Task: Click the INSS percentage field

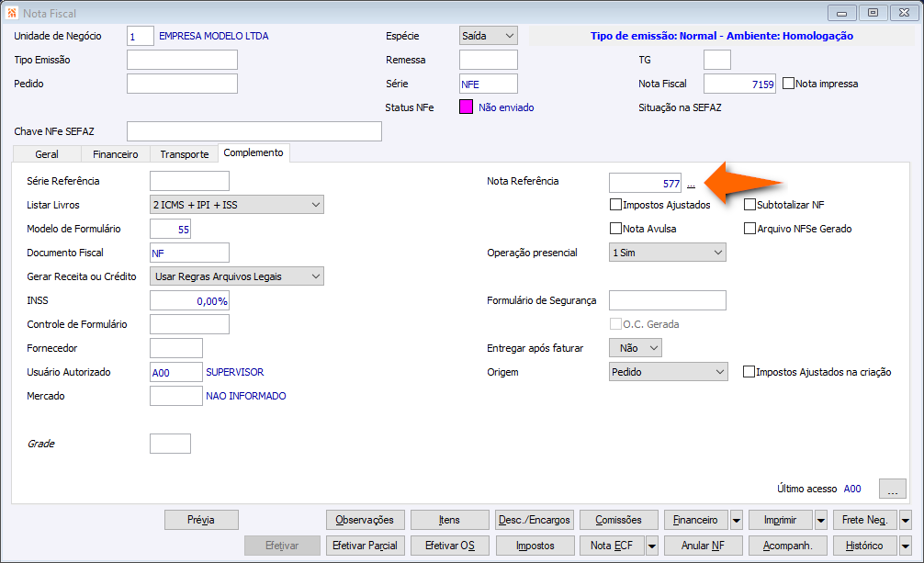Action: (x=189, y=300)
